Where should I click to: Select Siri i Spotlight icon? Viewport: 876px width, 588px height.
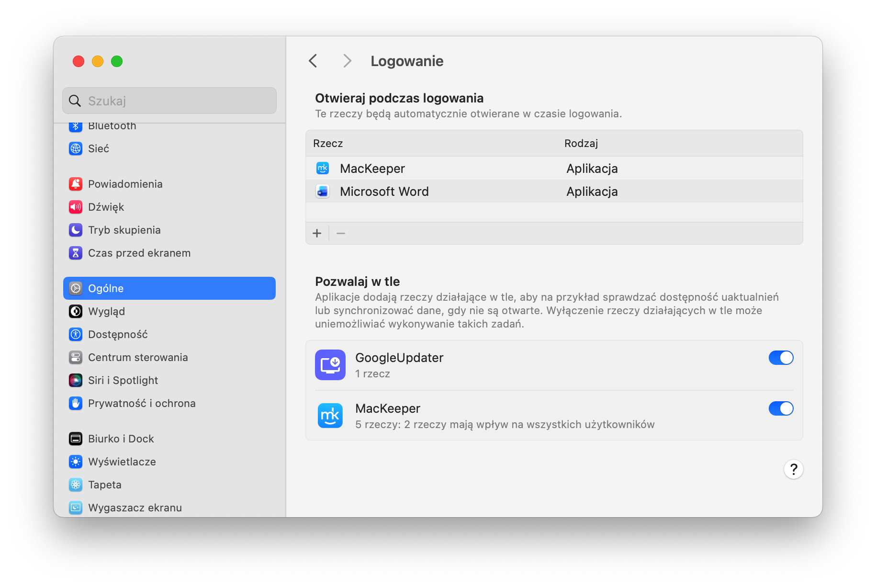[x=76, y=380]
